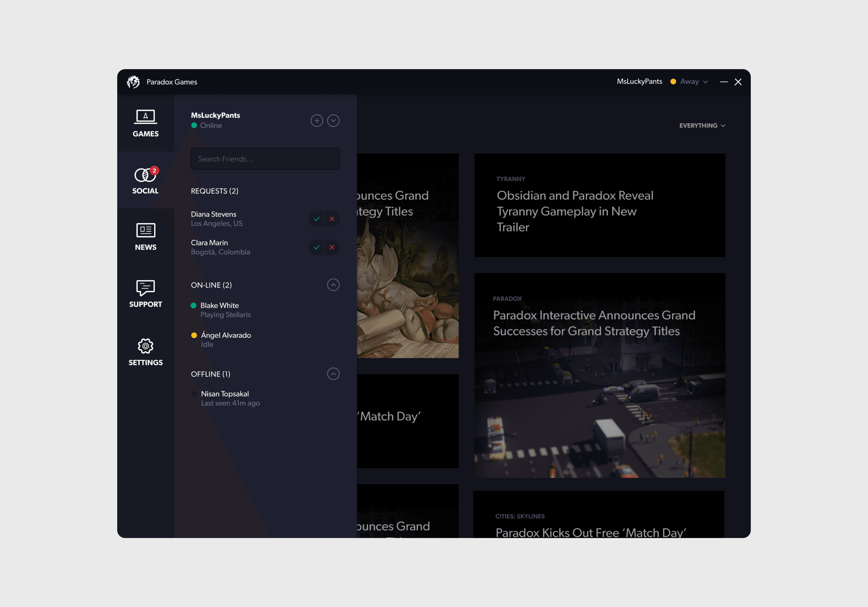Open the EVERYTHING news filter dropdown
This screenshot has width=868, height=607.
[702, 125]
